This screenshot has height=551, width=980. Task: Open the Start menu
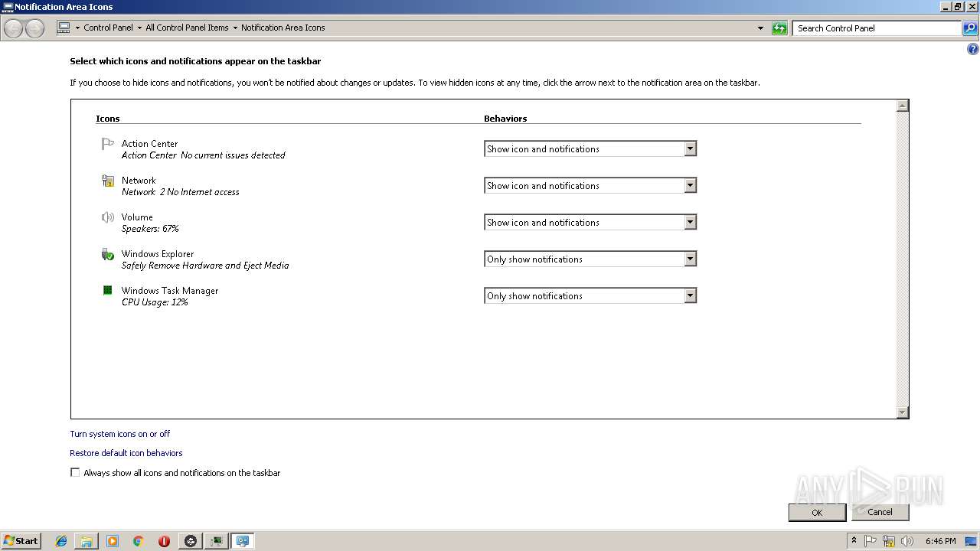tap(21, 540)
